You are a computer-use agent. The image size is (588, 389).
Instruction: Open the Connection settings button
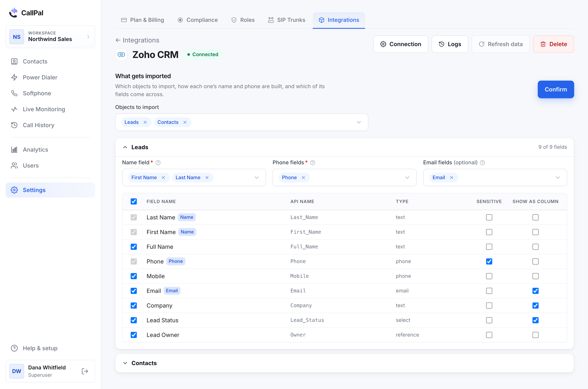401,44
